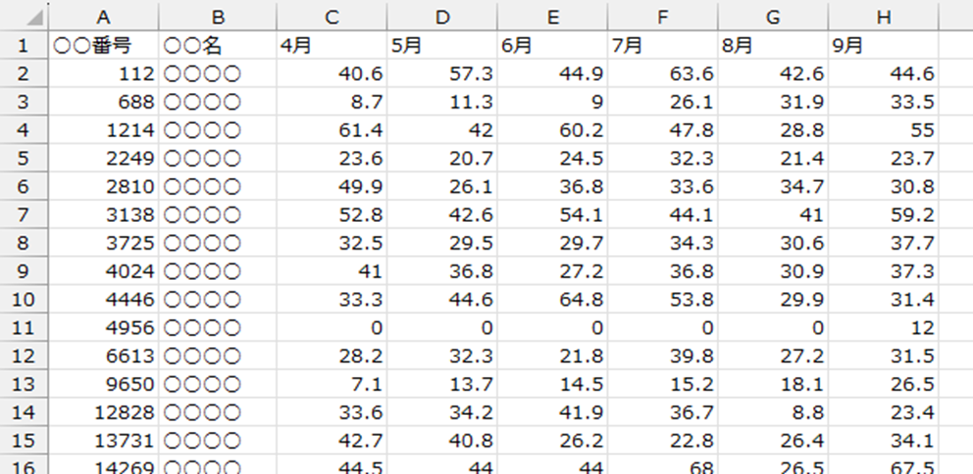Viewport: 973px width, 474px height.
Task: Click the 9月 header cell
Action: 883,45
